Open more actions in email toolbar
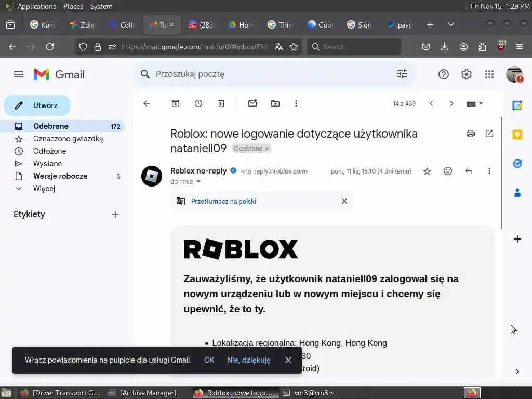Viewport: 532px width, 399px height. tap(296, 103)
